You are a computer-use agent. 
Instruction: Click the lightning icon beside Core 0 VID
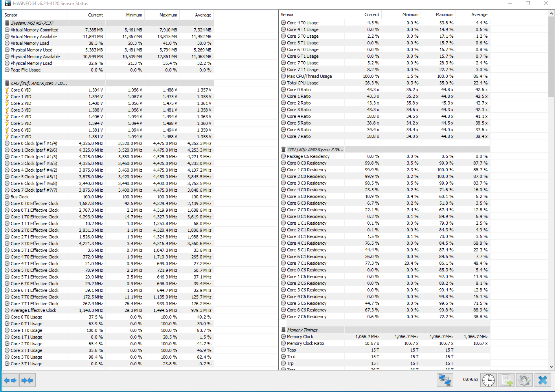pyautogui.click(x=7, y=90)
